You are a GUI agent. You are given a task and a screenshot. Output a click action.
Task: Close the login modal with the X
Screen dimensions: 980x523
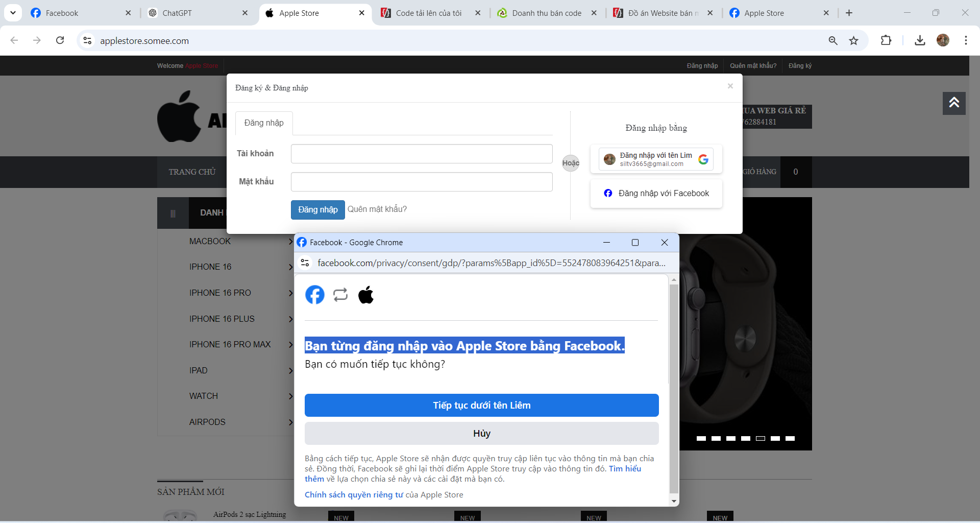click(730, 86)
